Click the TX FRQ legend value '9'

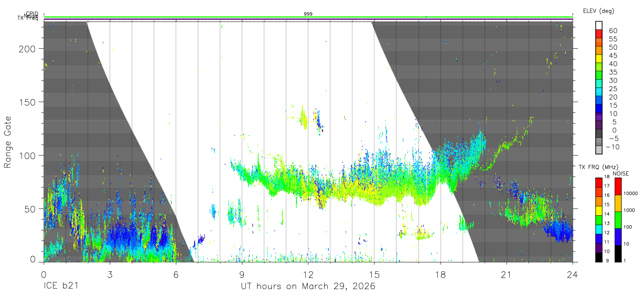coord(607,261)
